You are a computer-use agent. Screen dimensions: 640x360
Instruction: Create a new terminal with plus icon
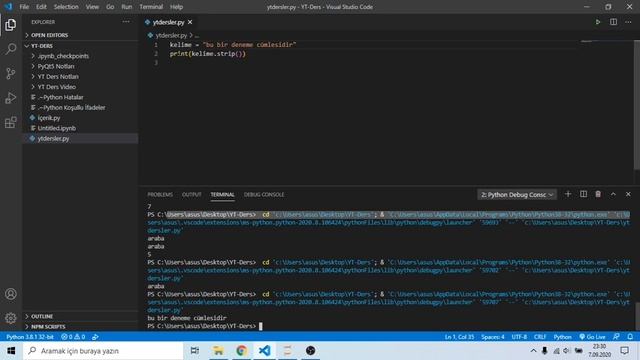pyautogui.click(x=568, y=194)
